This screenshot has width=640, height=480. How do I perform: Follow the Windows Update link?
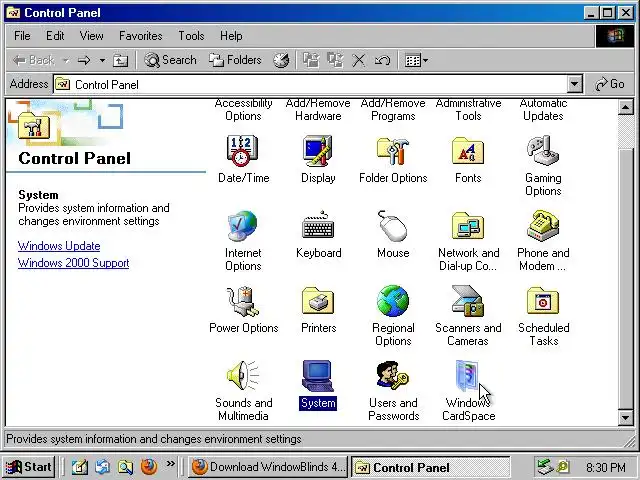[59, 246]
